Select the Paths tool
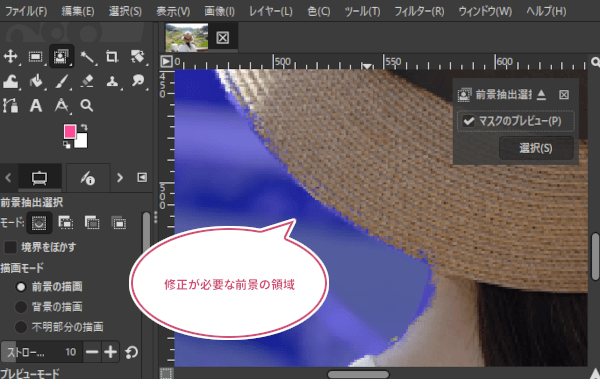Viewport: 600px width, 379px height. coord(10,105)
